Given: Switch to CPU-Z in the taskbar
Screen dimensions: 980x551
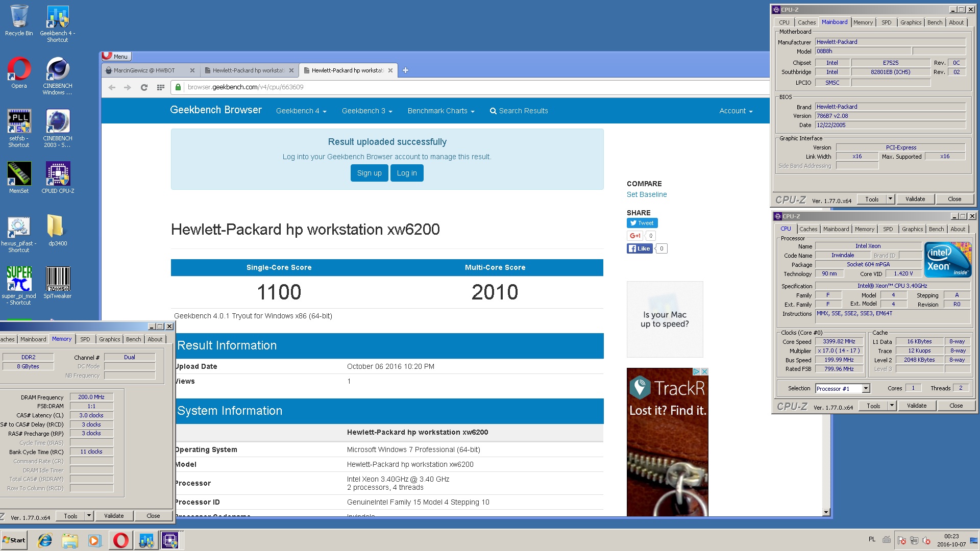Looking at the screenshot, I should [170, 540].
